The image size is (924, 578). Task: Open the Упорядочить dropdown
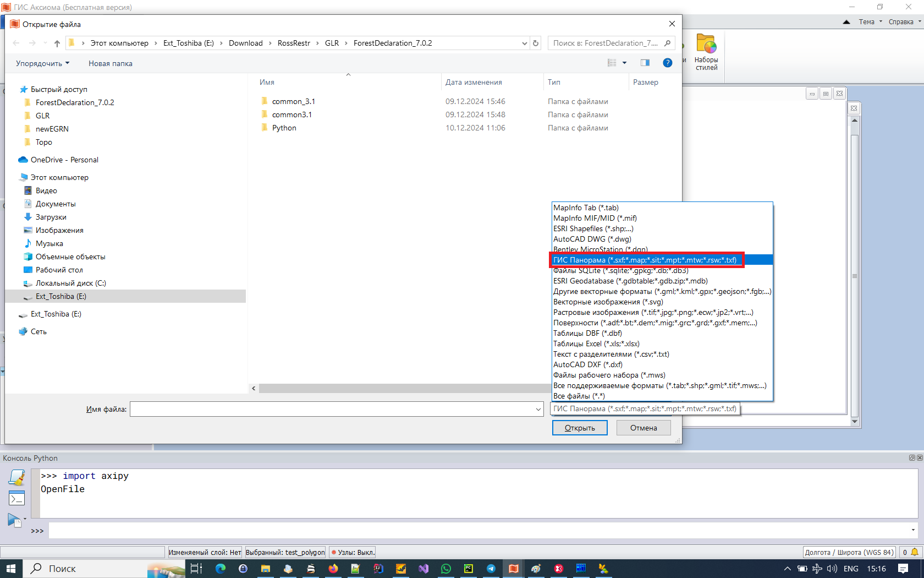42,63
